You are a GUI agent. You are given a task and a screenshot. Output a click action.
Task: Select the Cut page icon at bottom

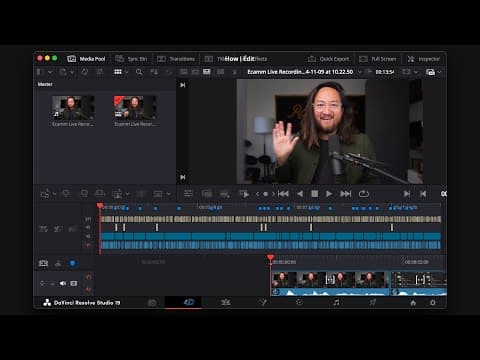189,302
